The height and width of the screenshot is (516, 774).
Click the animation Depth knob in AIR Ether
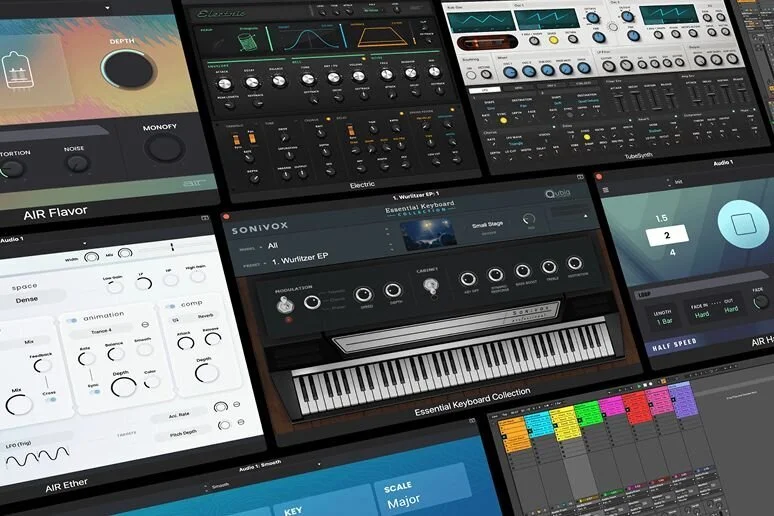pos(123,387)
